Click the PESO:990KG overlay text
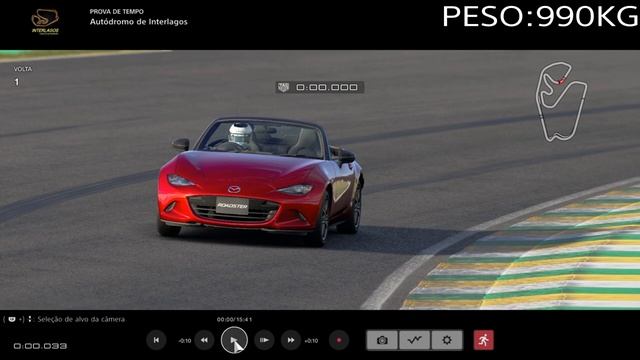 coord(540,17)
